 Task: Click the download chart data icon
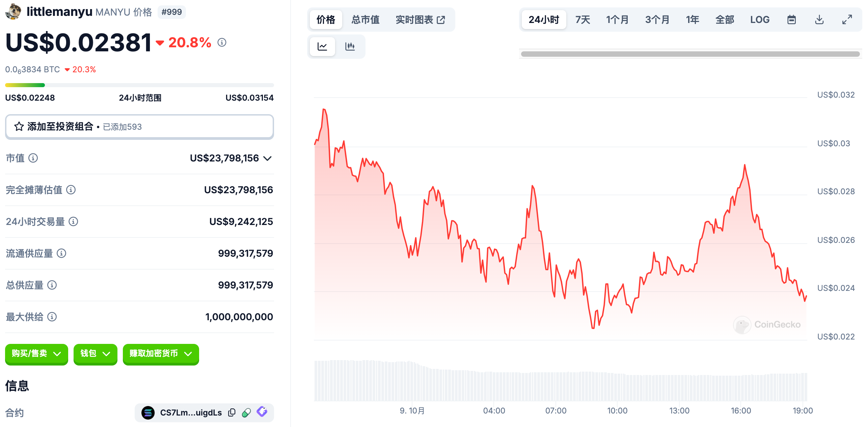click(819, 20)
